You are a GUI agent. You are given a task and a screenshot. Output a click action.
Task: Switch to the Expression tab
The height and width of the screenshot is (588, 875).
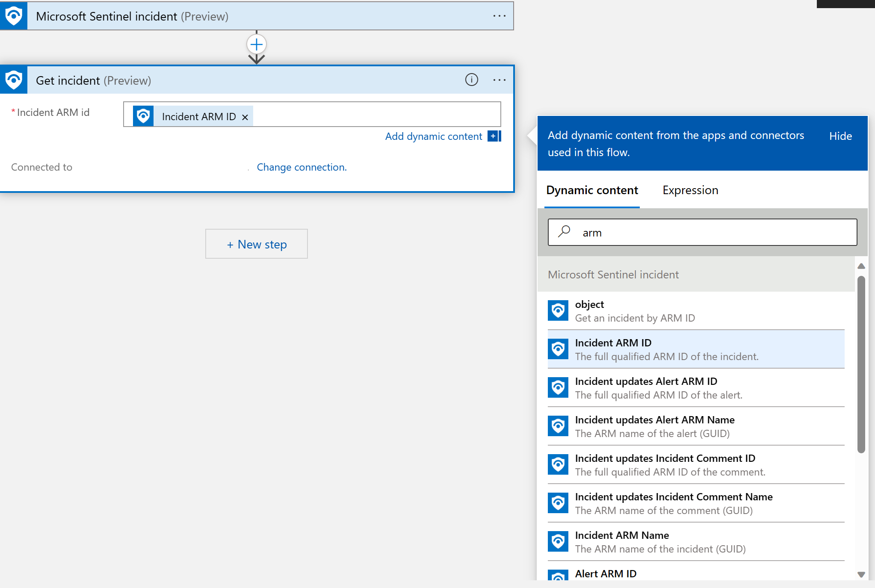(x=690, y=190)
